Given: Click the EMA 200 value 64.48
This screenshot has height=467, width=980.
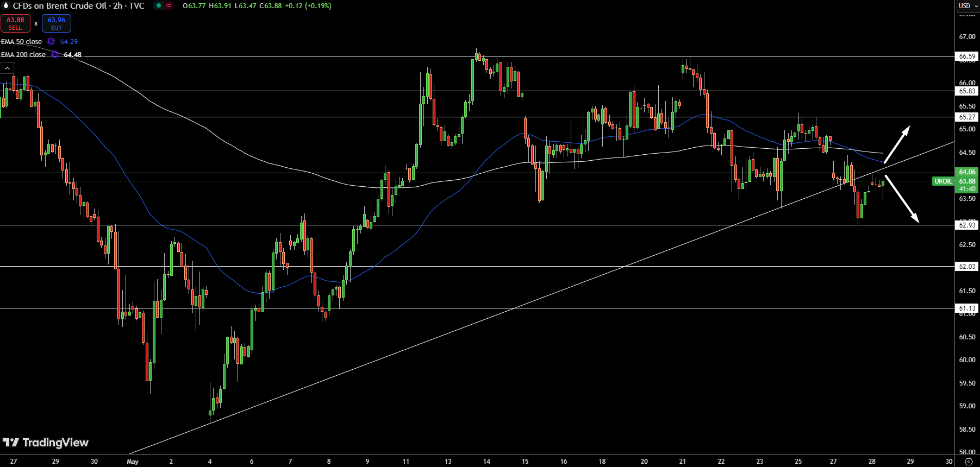Looking at the screenshot, I should tap(73, 54).
